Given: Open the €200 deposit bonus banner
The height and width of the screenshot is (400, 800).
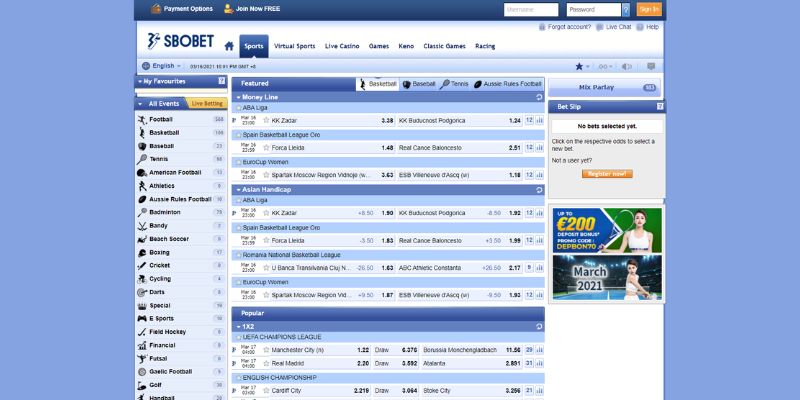Looking at the screenshot, I should tap(607, 231).
